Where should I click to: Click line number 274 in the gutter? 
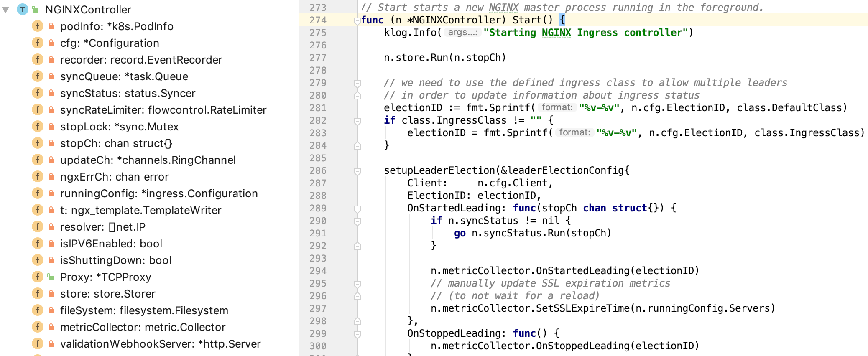pos(318,20)
